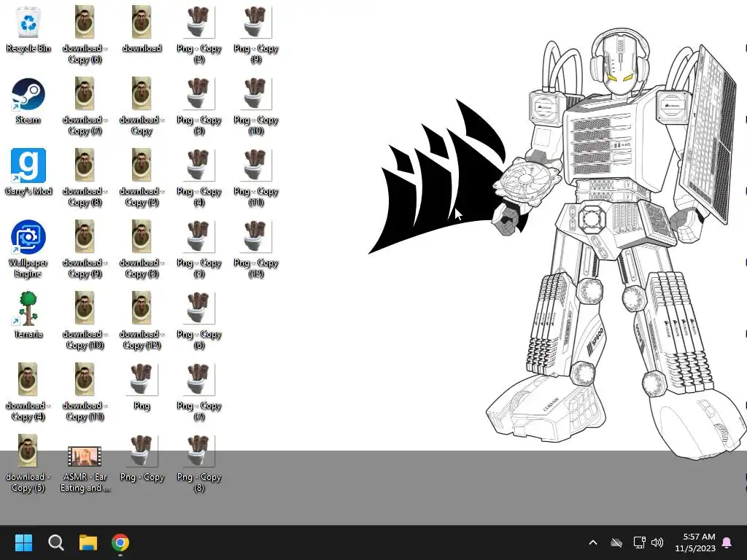
Task: Select the download - Copy (7) file
Action: (85, 106)
